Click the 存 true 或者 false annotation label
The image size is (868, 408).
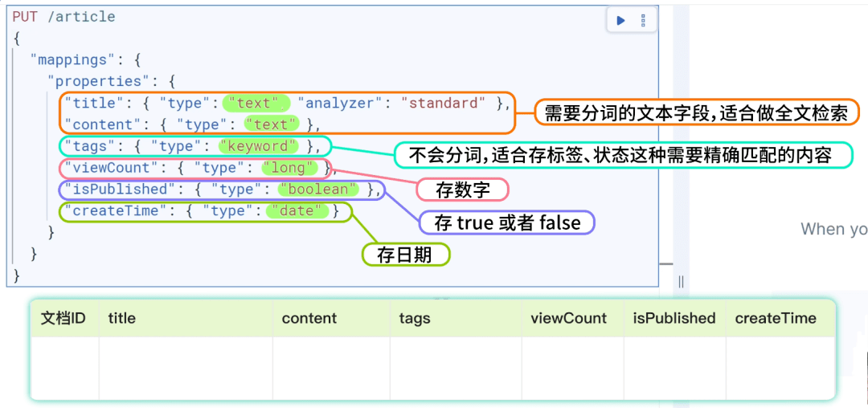[507, 222]
